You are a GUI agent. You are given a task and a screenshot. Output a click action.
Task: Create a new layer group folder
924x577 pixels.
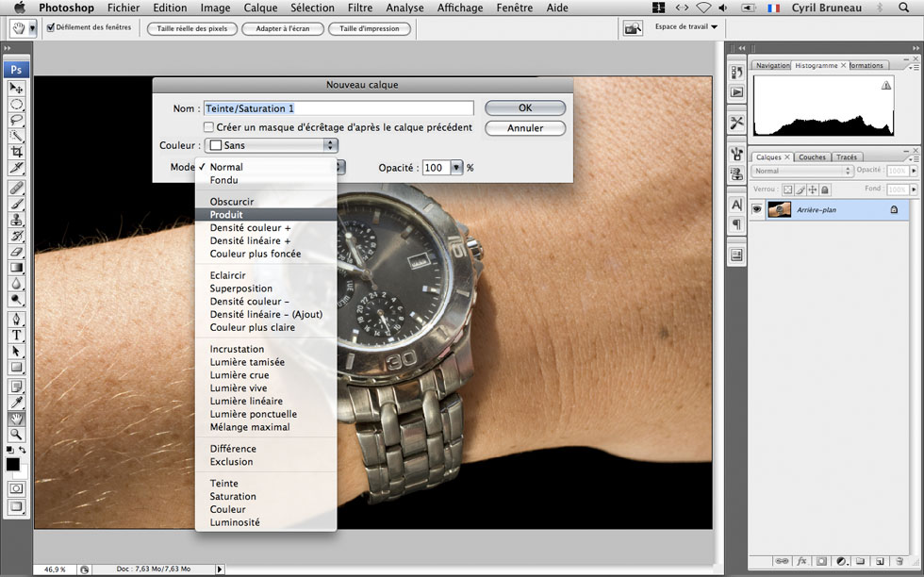click(x=860, y=562)
